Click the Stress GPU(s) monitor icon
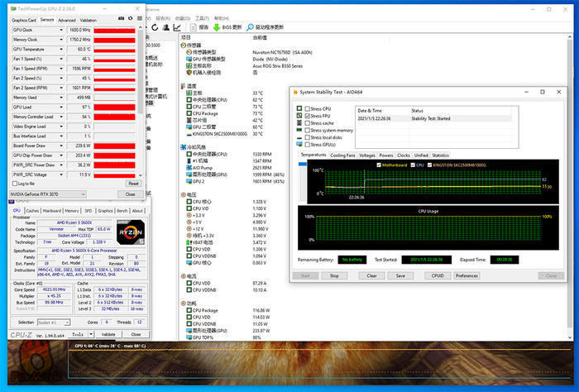 (299, 145)
